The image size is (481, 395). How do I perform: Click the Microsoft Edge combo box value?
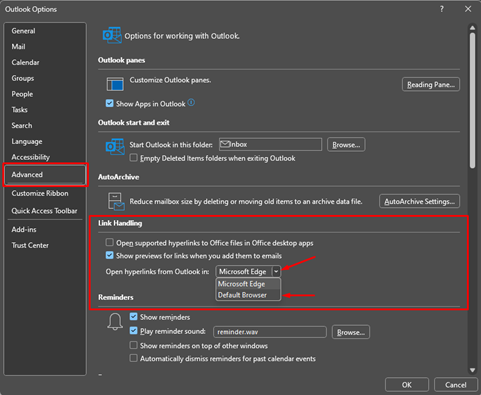(x=244, y=272)
